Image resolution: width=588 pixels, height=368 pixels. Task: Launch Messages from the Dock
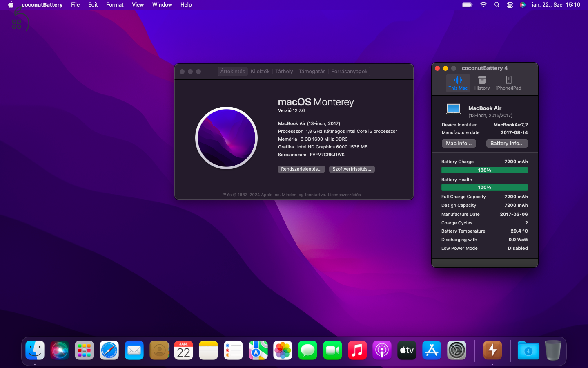pos(308,350)
